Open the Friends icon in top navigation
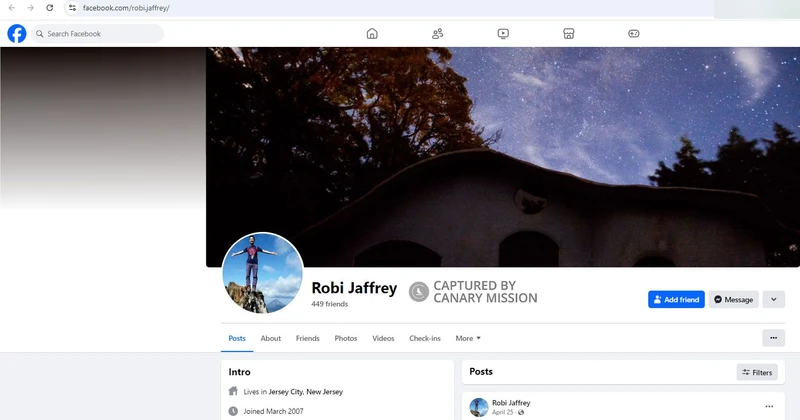800x420 pixels. [x=437, y=34]
